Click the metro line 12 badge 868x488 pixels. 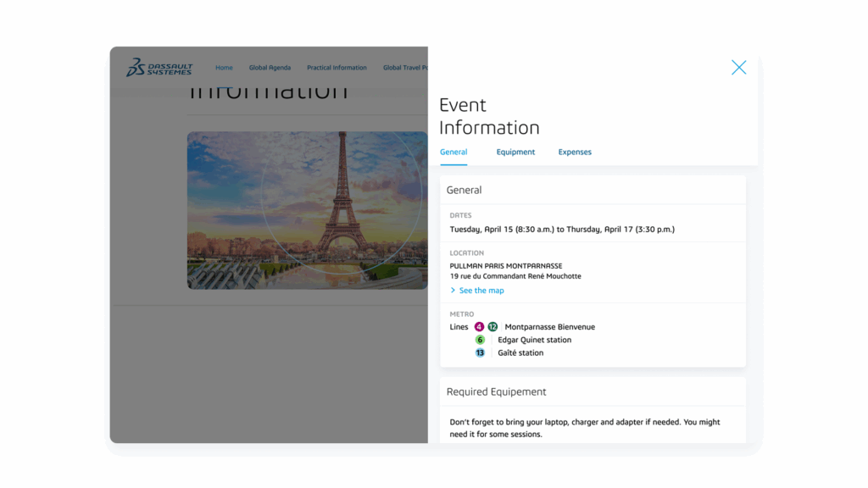click(x=492, y=327)
